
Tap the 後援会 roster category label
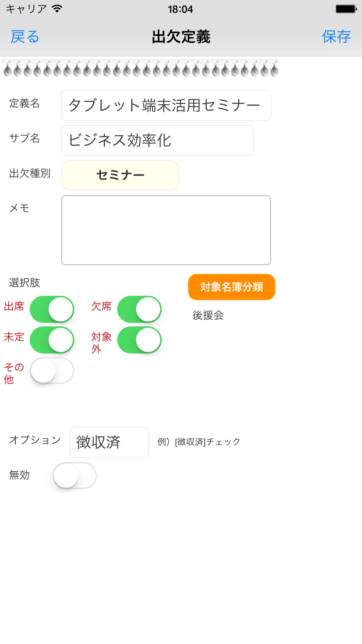(x=208, y=315)
